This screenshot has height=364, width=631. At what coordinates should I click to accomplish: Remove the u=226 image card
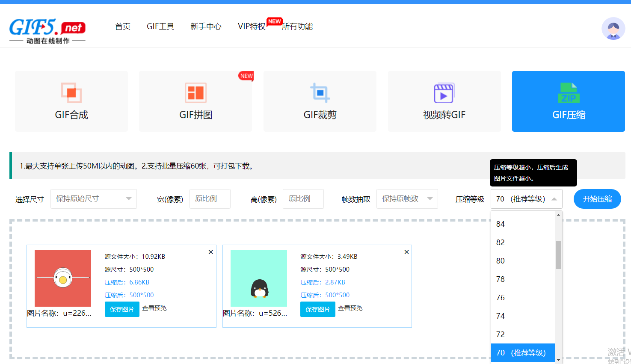point(210,252)
